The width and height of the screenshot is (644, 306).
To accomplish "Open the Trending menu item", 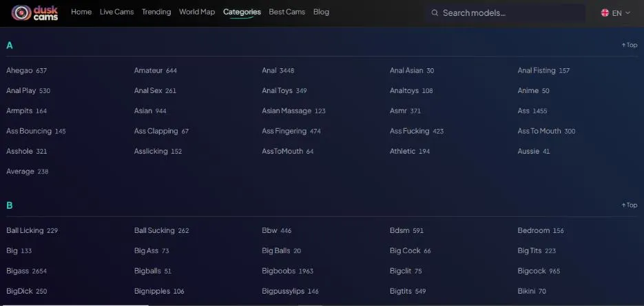I will (x=156, y=12).
